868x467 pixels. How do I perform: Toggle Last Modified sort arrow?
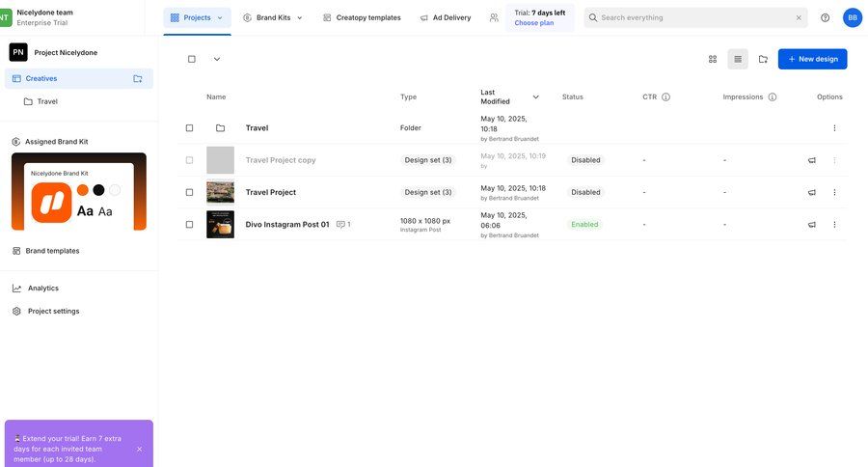(x=535, y=96)
